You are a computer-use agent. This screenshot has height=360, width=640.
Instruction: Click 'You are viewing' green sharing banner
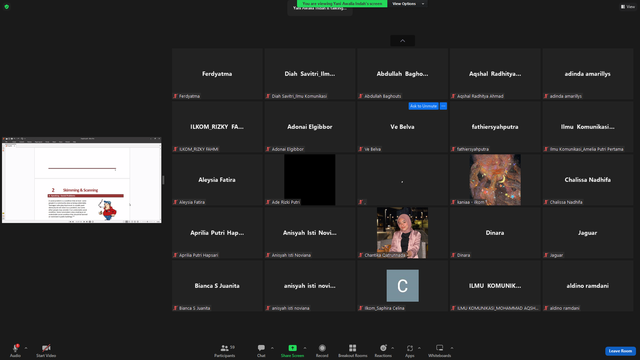tap(342, 4)
